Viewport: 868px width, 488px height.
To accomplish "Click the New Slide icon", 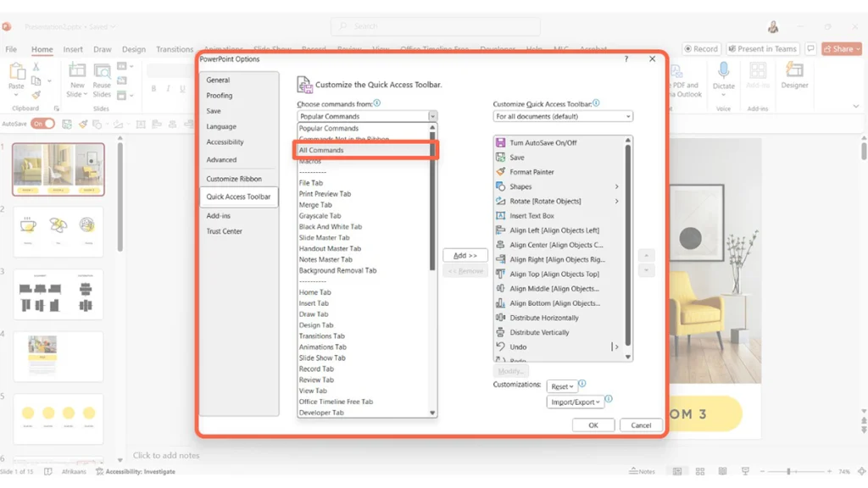I will (77, 71).
